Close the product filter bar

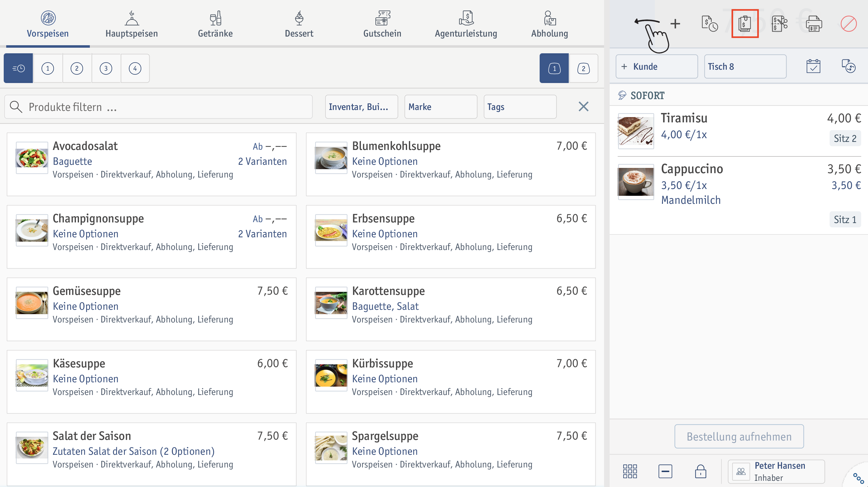click(x=584, y=107)
